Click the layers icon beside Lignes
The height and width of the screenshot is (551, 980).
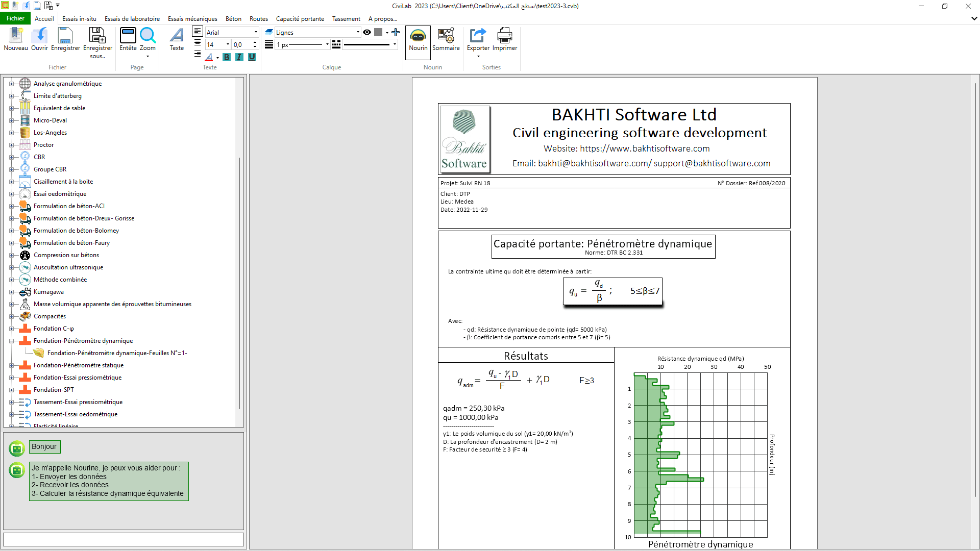click(x=269, y=32)
